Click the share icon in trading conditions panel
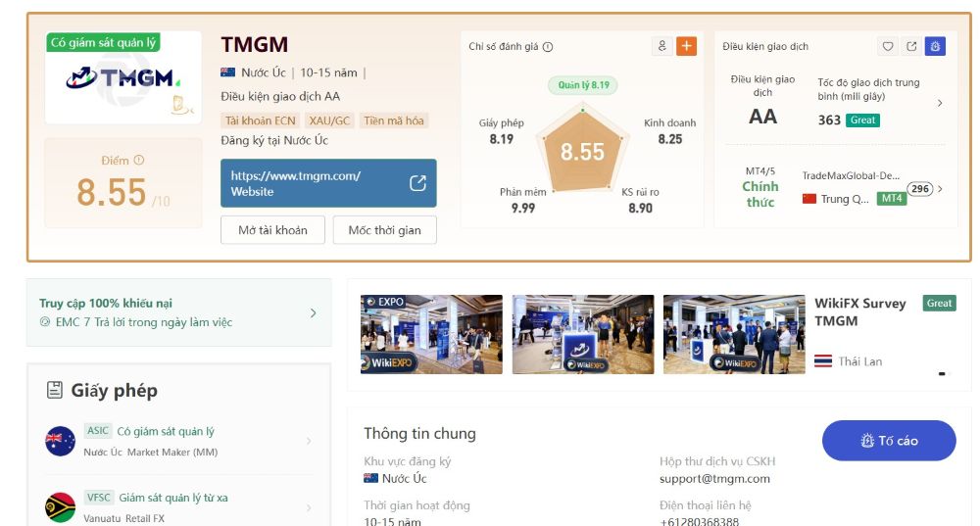 pos(911,46)
